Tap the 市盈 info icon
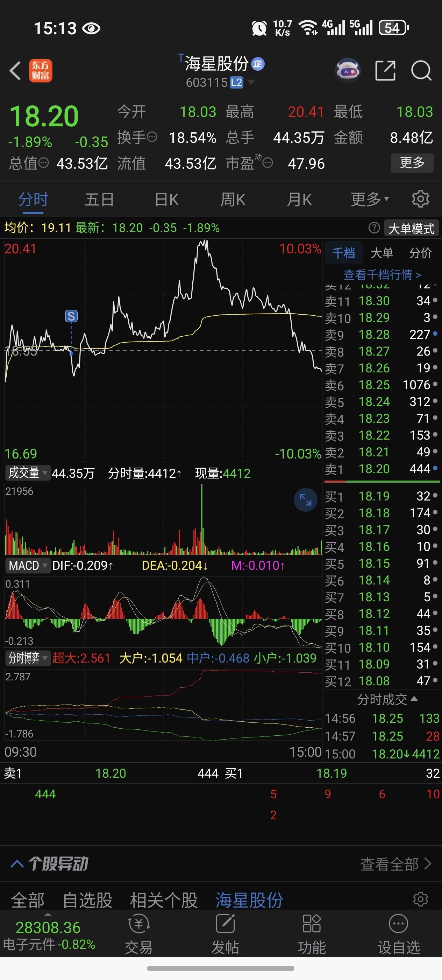Image resolution: width=442 pixels, height=980 pixels. pyautogui.click(x=268, y=163)
